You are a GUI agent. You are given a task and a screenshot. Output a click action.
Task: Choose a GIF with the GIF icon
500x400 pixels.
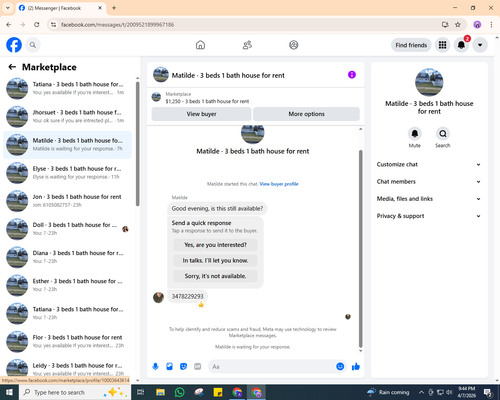(198, 367)
